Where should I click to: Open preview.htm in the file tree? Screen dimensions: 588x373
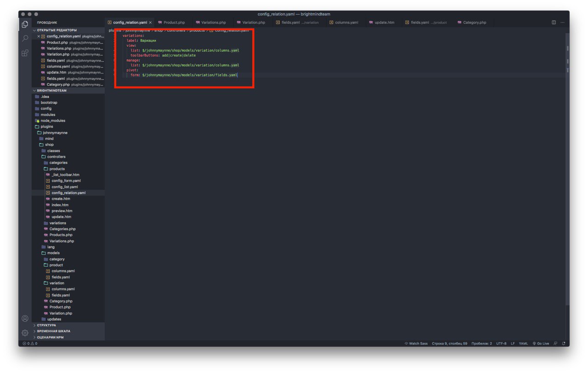(68, 211)
